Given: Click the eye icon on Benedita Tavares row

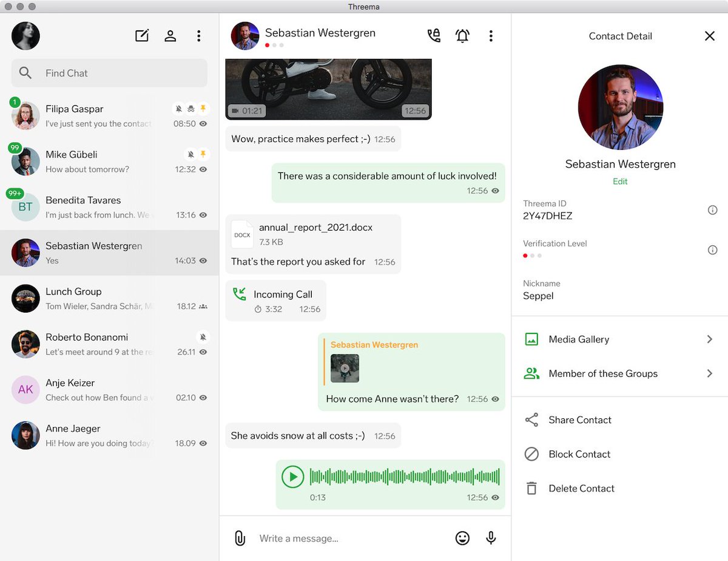Looking at the screenshot, I should click(x=203, y=215).
